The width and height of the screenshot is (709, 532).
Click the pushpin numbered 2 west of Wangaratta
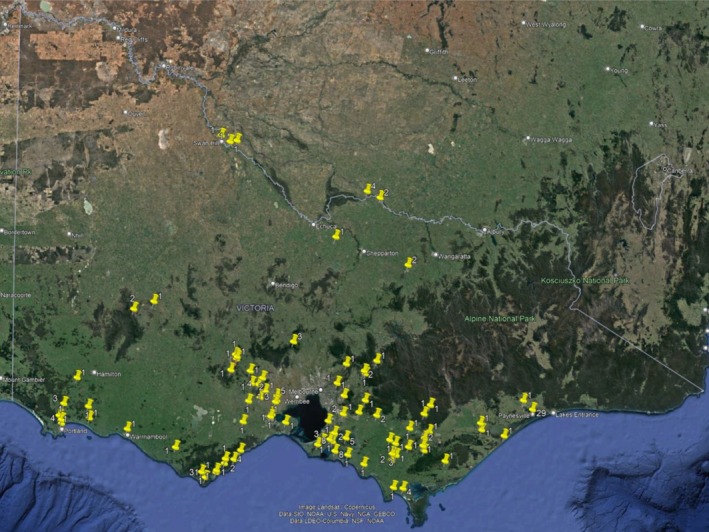tap(408, 262)
